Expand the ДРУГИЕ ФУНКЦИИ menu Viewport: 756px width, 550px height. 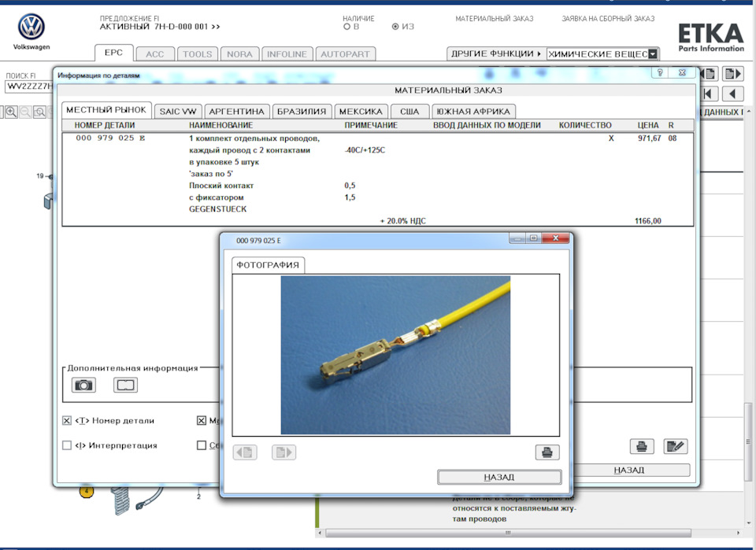495,54
